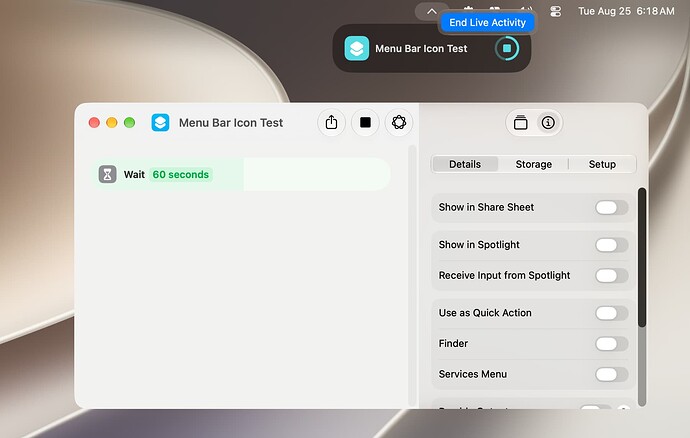Viewport: 690px width, 438px height.
Task: Enable Use as Quick Action switch
Action: pos(611,313)
